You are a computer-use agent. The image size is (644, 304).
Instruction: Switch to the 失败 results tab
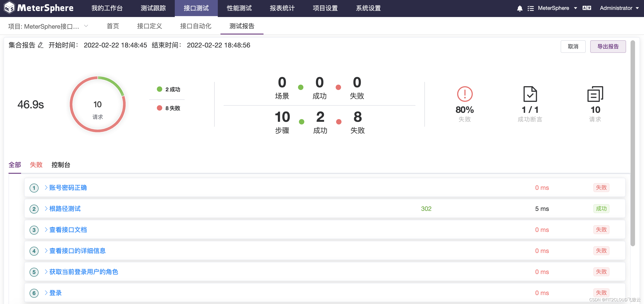click(x=36, y=165)
